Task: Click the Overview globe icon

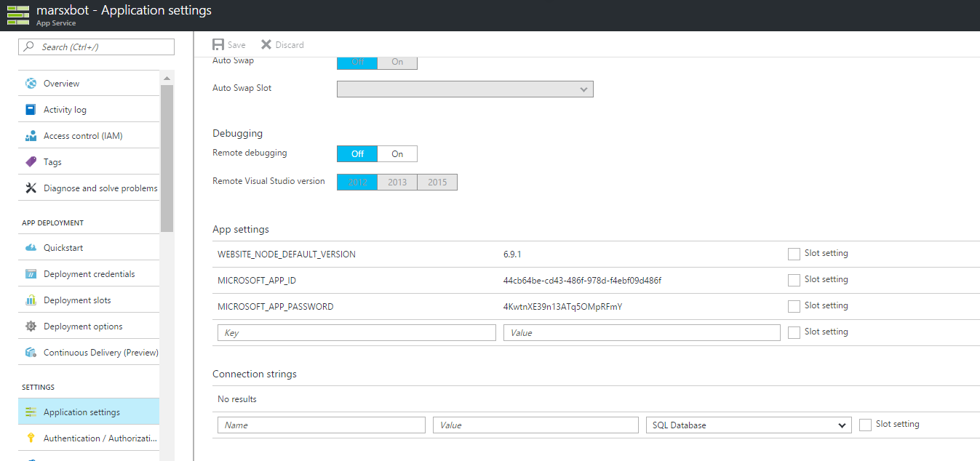Action: coord(31,84)
